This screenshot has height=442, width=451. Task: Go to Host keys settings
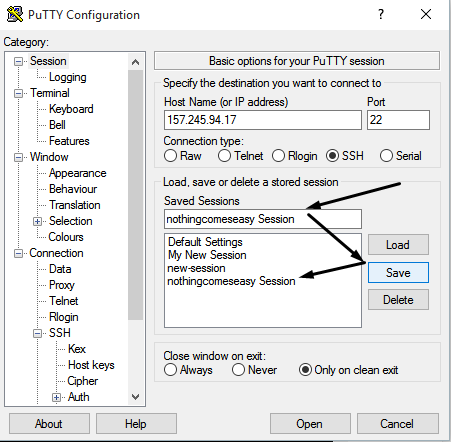point(91,365)
